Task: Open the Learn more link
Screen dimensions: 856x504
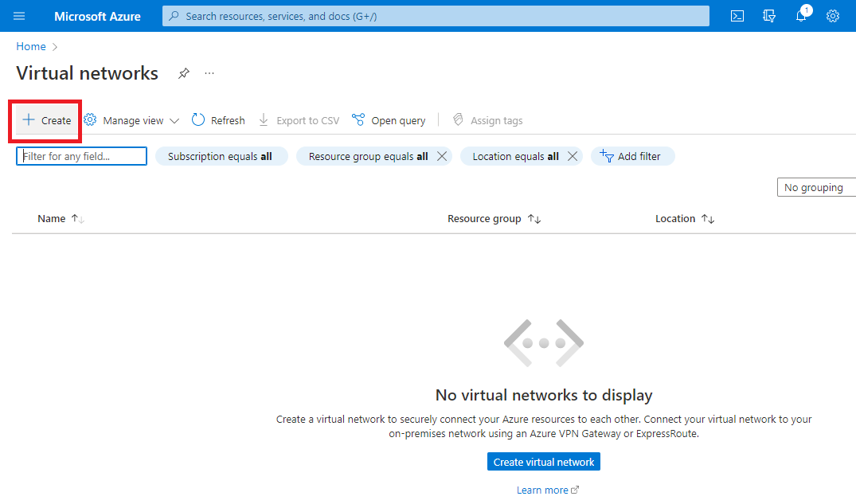Action: pyautogui.click(x=543, y=489)
